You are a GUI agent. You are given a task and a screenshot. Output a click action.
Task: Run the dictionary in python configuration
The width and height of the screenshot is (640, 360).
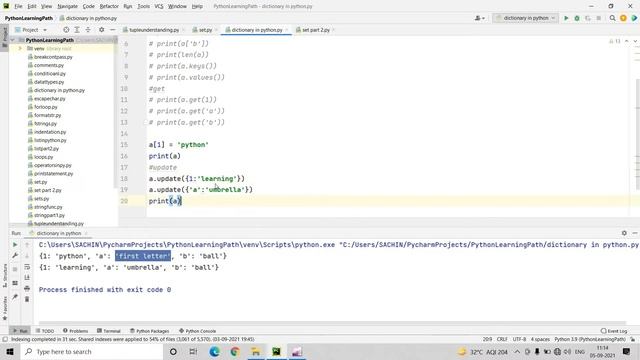pos(566,18)
